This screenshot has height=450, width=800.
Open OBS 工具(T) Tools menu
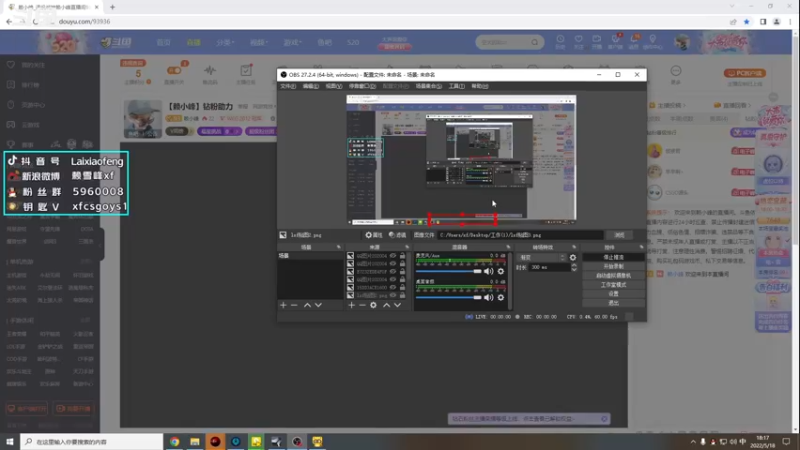coord(456,86)
